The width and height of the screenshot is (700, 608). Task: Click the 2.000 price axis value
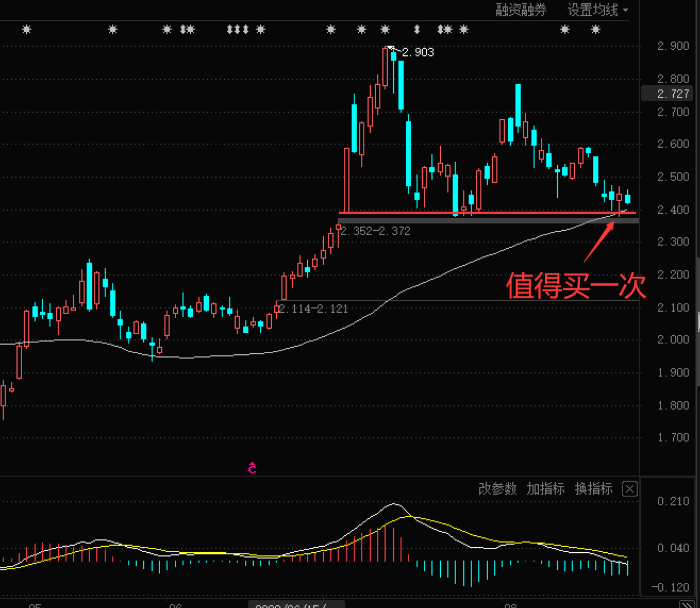[x=673, y=340]
